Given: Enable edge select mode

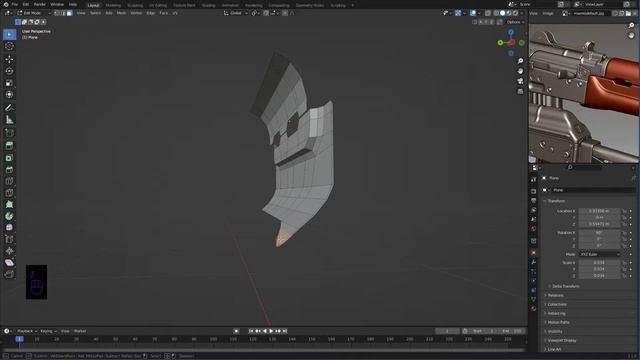Looking at the screenshot, I should click(64, 13).
